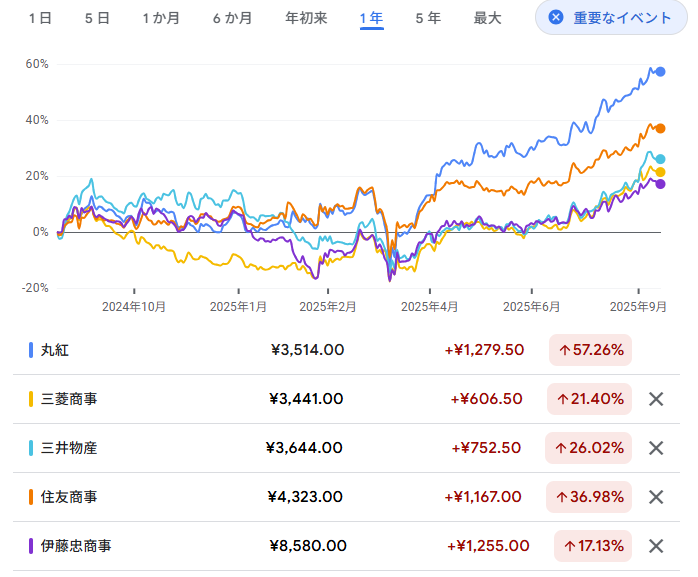Click the 60% y-axis label
This screenshot has width=698, height=577.
(37, 64)
